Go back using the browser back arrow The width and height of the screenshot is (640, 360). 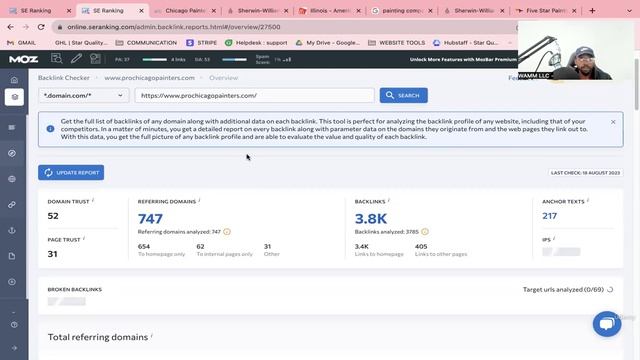click(x=10, y=27)
